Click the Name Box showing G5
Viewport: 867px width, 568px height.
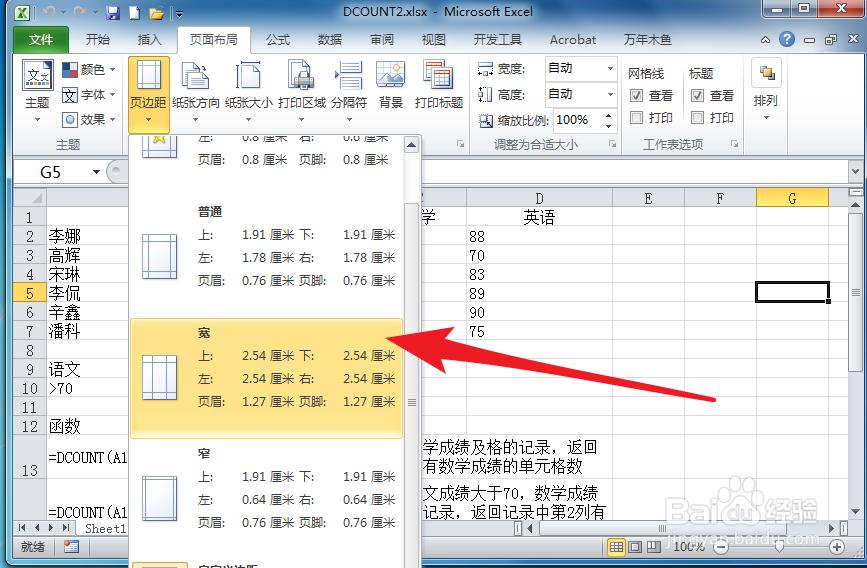tap(51, 172)
